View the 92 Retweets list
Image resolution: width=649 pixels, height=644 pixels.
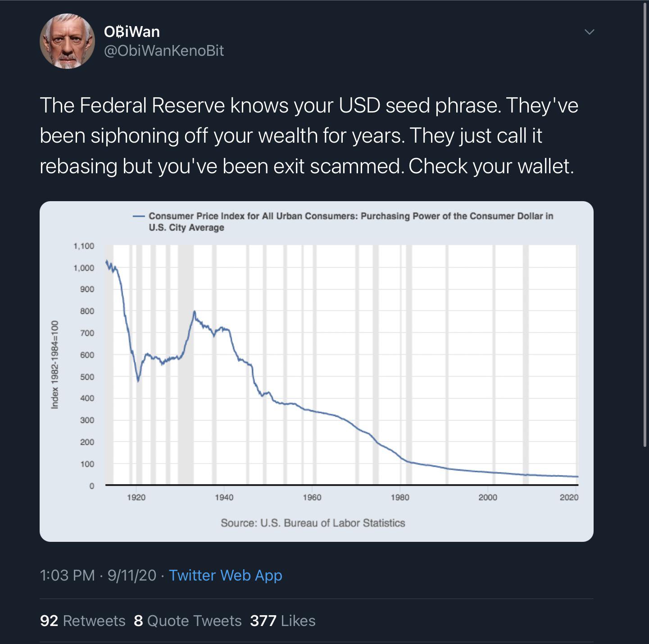82,621
